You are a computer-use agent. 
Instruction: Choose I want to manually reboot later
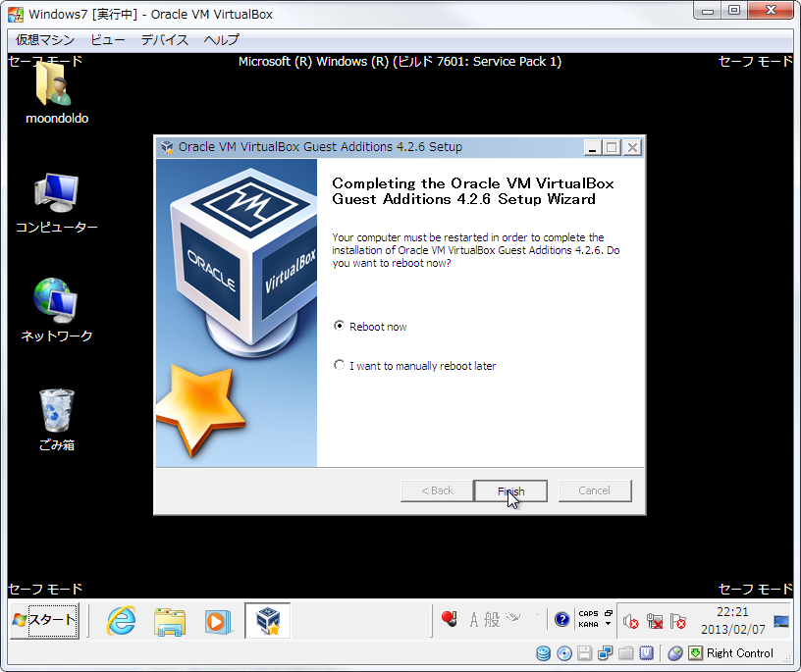[x=340, y=366]
